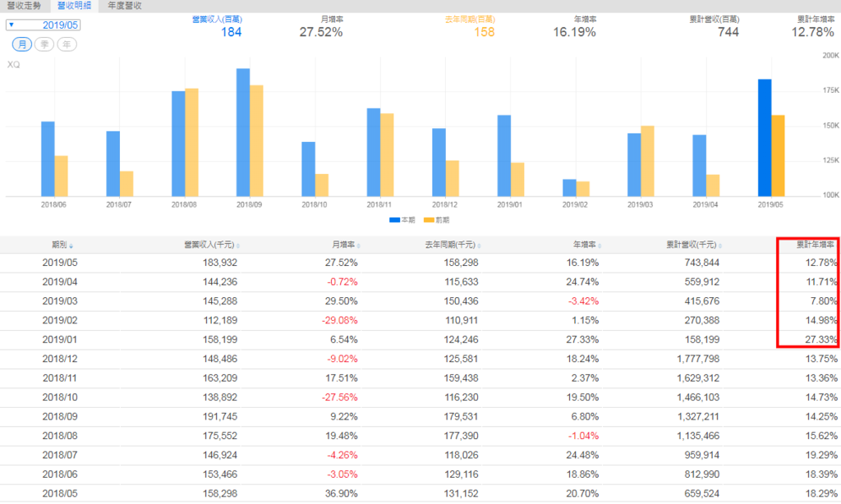Click the 2018/07 row period cell

[59, 456]
